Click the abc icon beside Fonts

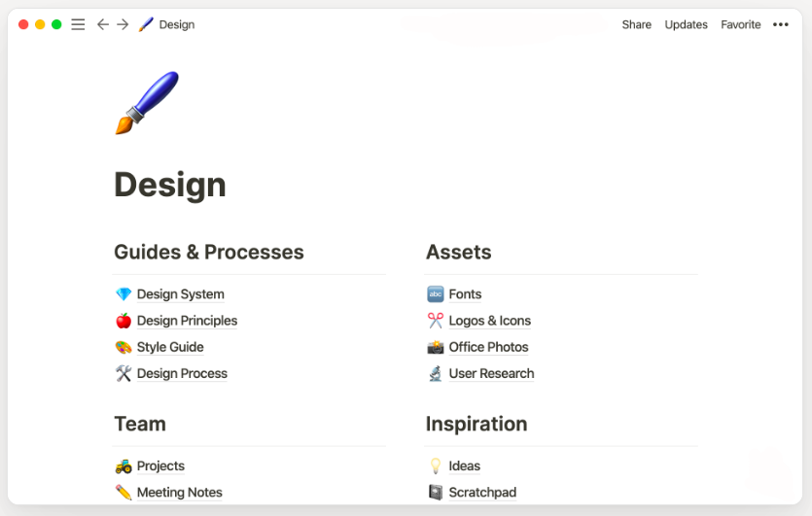pos(436,294)
